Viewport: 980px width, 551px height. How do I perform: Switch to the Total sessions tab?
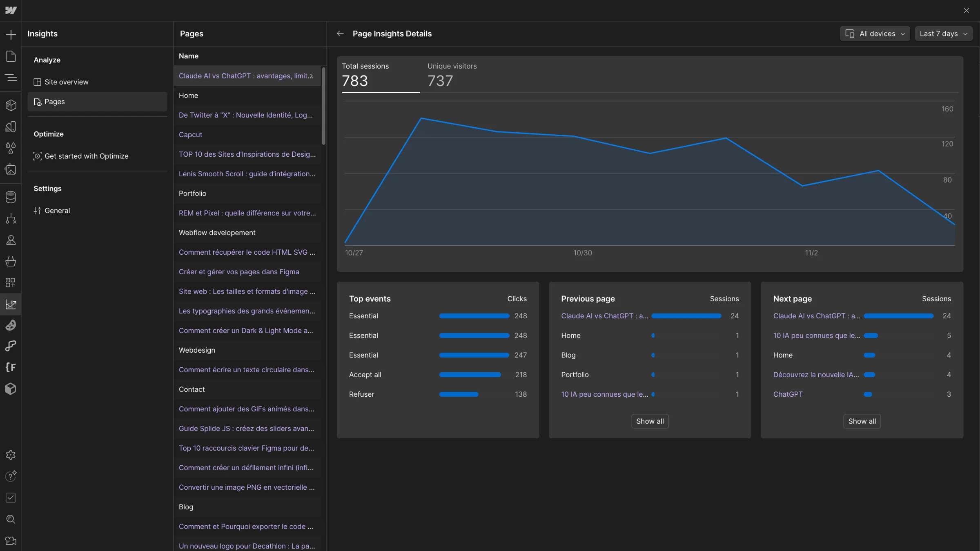point(381,75)
